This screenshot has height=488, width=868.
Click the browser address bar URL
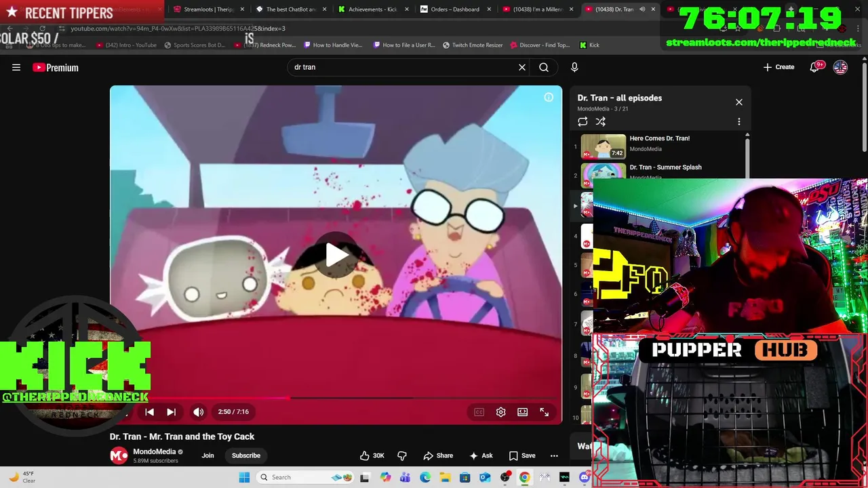point(178,28)
